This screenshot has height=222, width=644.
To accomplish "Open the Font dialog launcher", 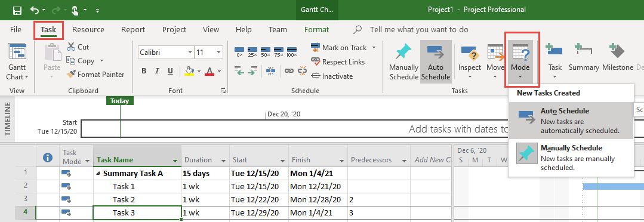I will (223, 91).
